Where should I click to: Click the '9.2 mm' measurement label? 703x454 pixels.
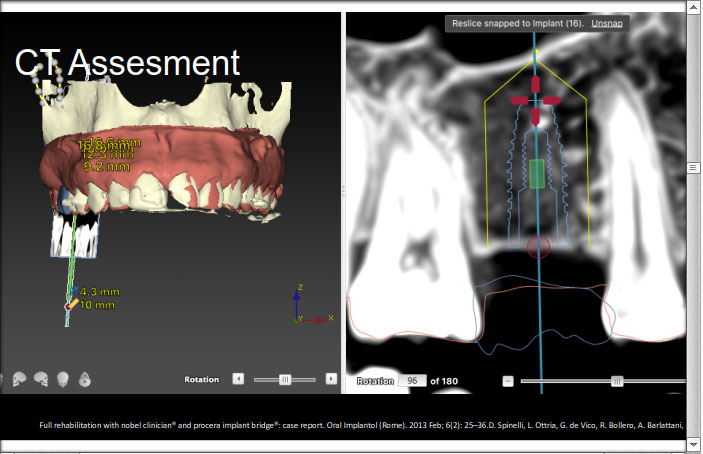(x=107, y=167)
